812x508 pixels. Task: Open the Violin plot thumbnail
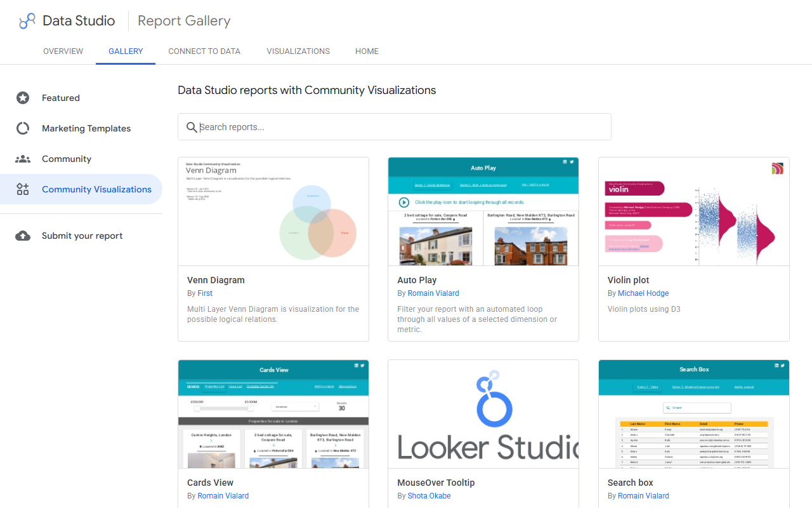694,211
